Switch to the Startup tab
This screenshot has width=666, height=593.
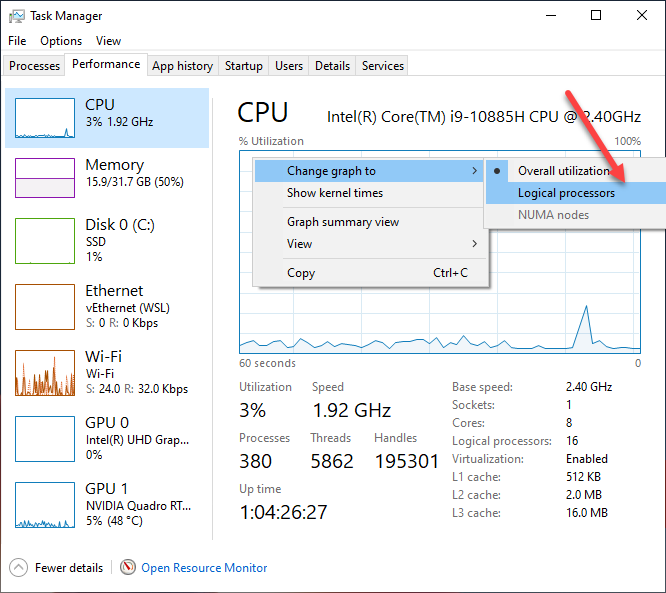(x=243, y=66)
